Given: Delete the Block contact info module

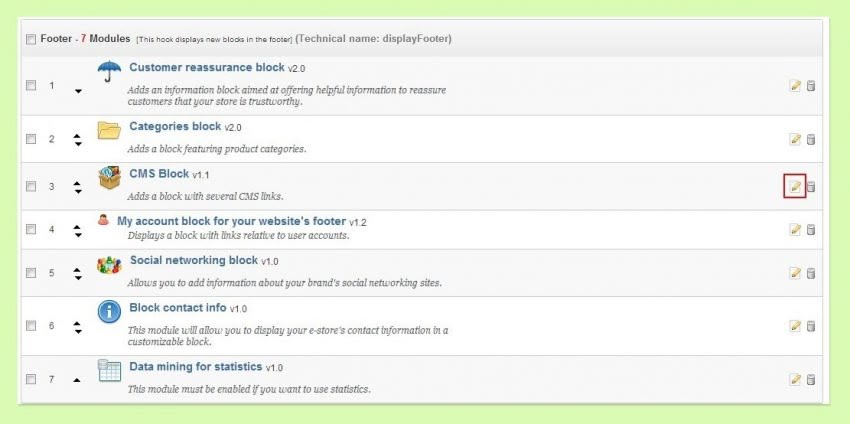Looking at the screenshot, I should click(x=810, y=326).
